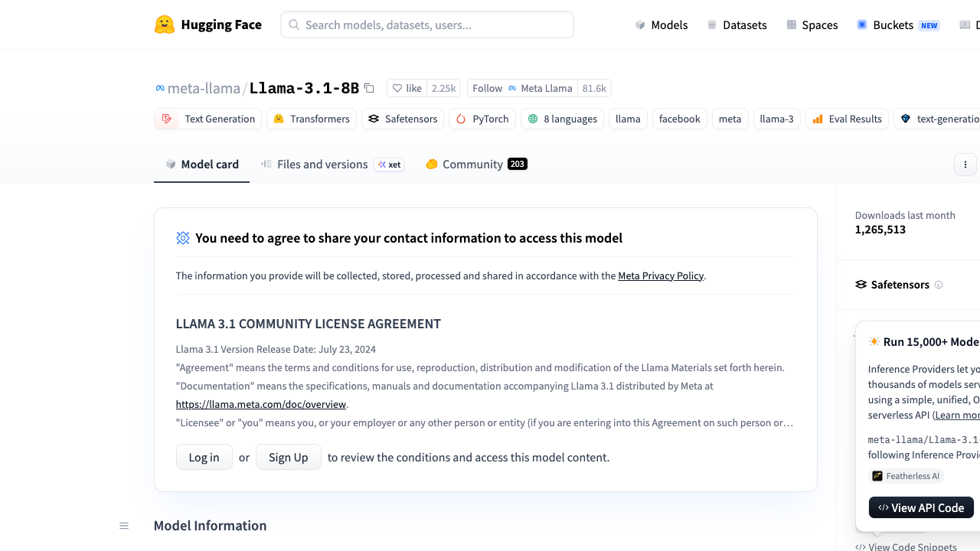Click the PyTorch flame icon

(461, 119)
